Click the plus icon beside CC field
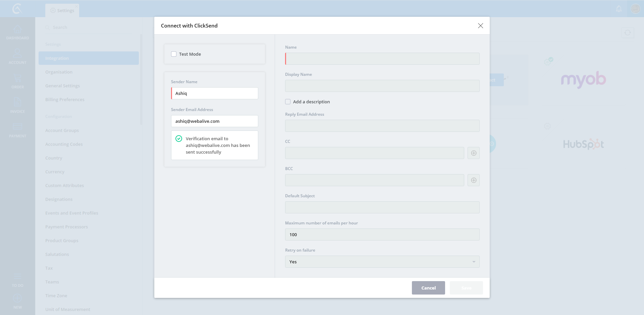 tap(473, 153)
